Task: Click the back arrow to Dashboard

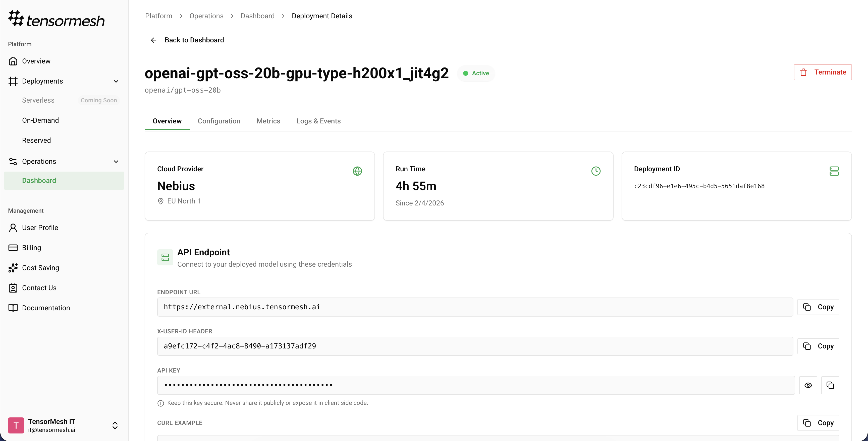Action: [x=154, y=40]
